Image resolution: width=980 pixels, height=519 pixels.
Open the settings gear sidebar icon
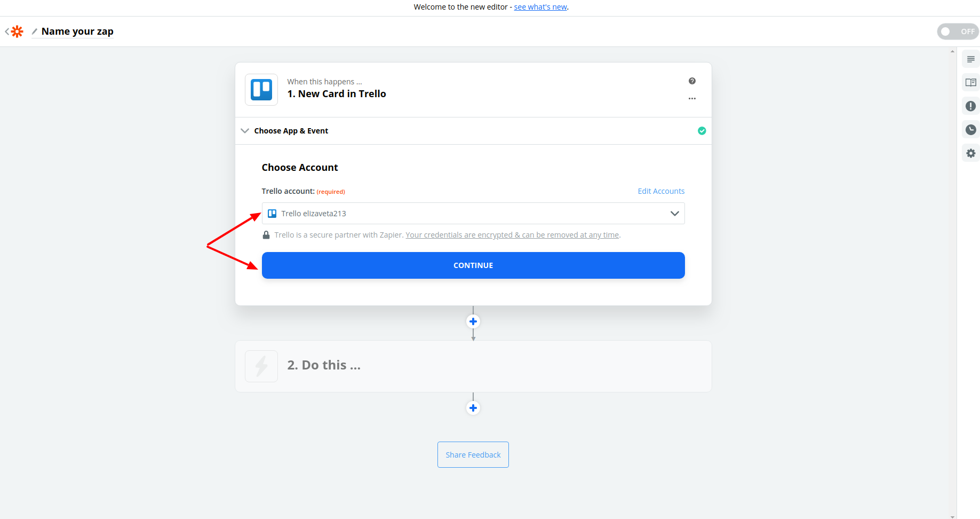(x=970, y=153)
